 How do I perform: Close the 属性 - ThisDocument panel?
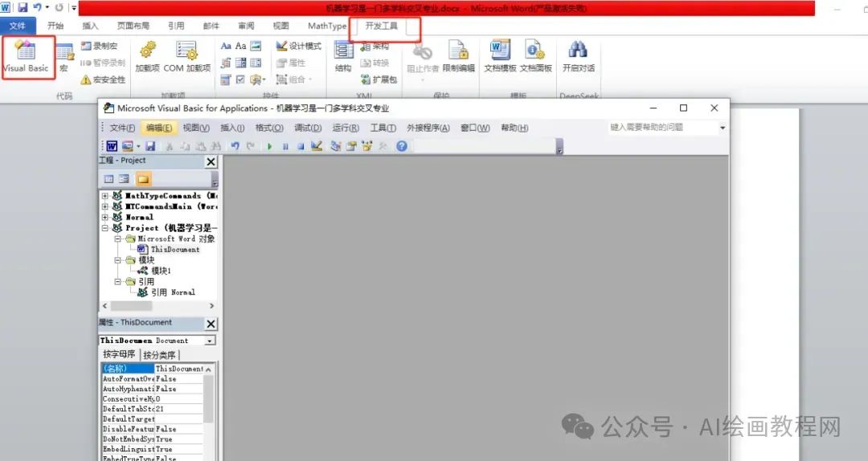[211, 324]
